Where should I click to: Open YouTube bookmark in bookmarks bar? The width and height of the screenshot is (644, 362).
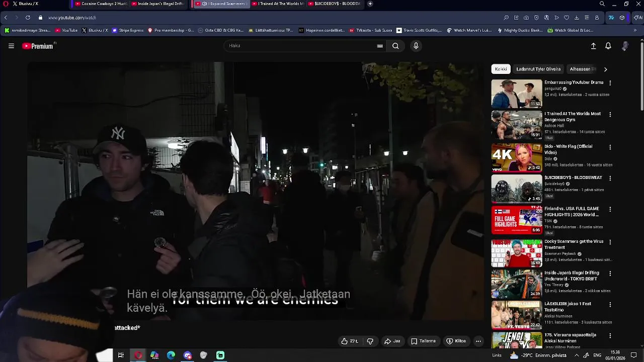pyautogui.click(x=66, y=30)
